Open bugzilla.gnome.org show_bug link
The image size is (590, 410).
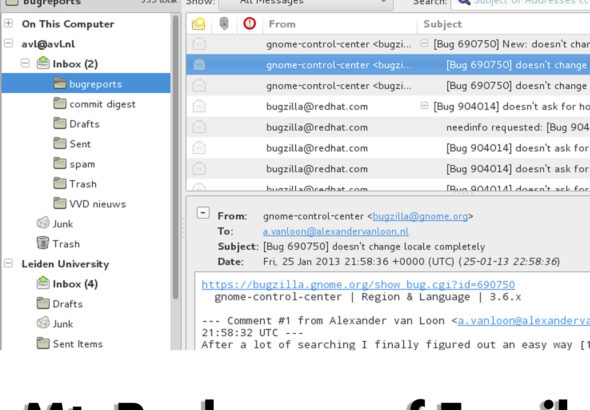(358, 285)
